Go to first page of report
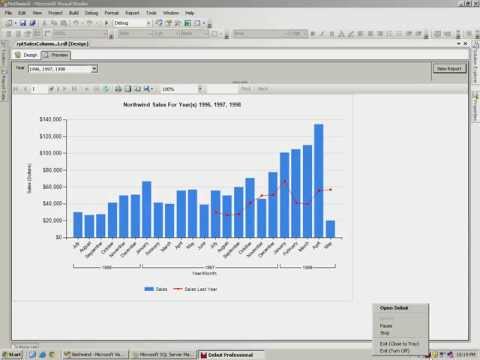Viewport: 480px width, 360px height. (x=16, y=89)
